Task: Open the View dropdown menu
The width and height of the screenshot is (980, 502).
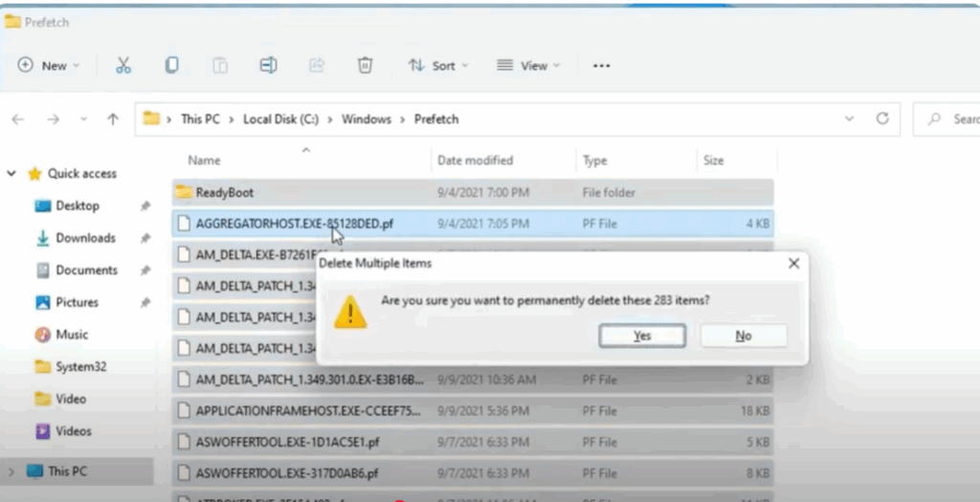Action: point(527,65)
